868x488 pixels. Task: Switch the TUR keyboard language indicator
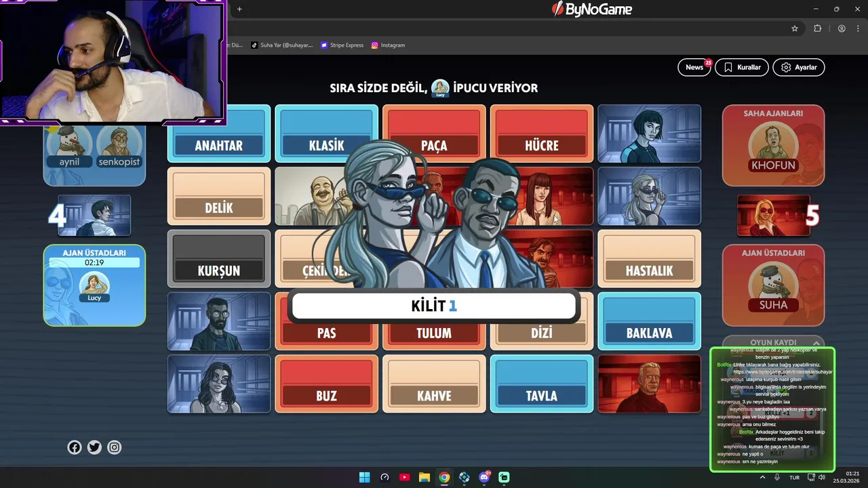click(x=794, y=477)
